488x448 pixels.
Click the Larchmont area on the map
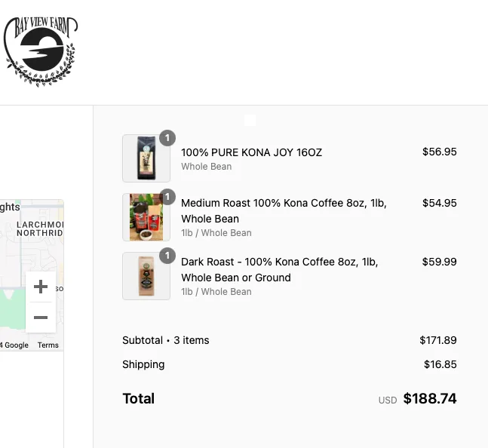coord(41,226)
